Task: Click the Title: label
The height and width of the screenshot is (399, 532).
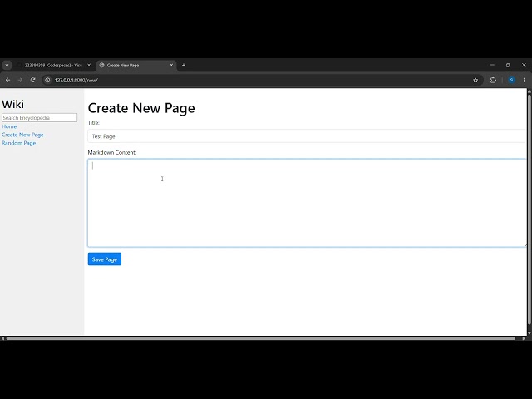Action: pyautogui.click(x=94, y=123)
